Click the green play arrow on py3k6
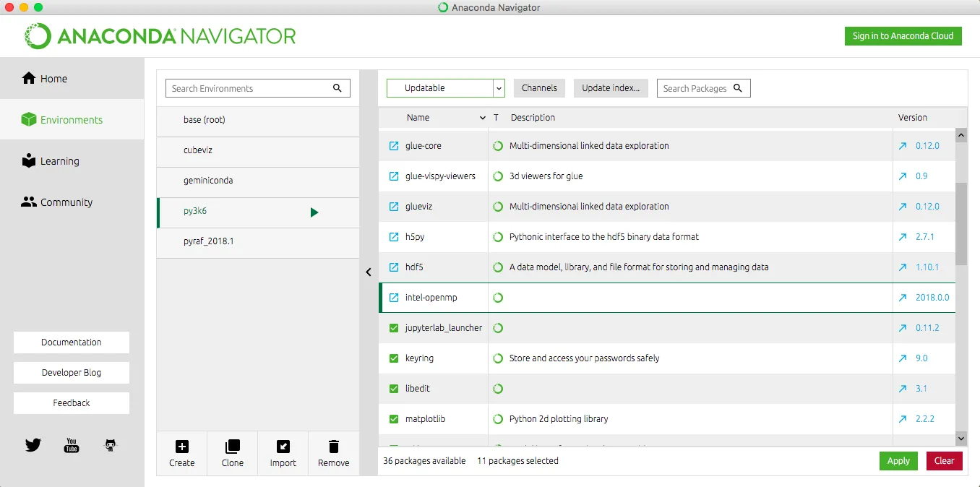980x487 pixels. (314, 212)
